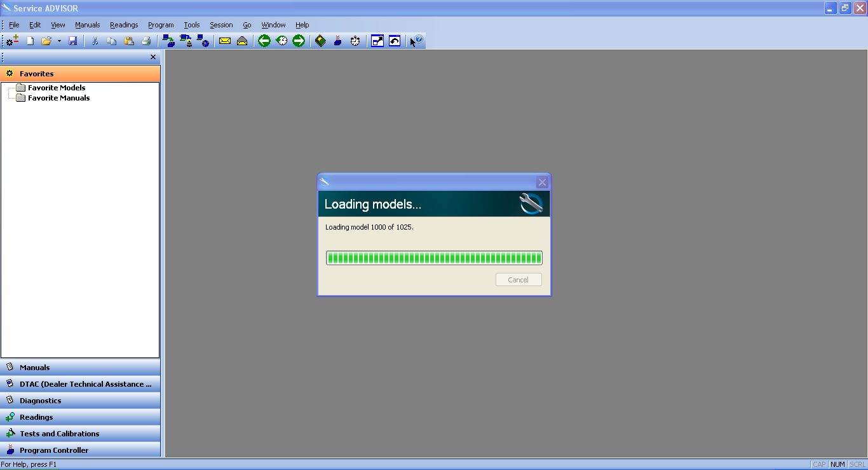Click the Save floppy disk icon

[x=72, y=41]
